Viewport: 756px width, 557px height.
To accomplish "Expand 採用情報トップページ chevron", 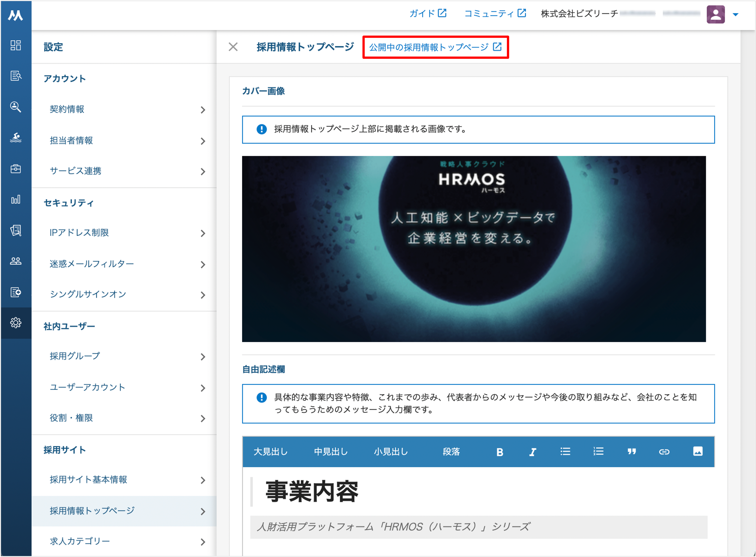I will coord(203,511).
